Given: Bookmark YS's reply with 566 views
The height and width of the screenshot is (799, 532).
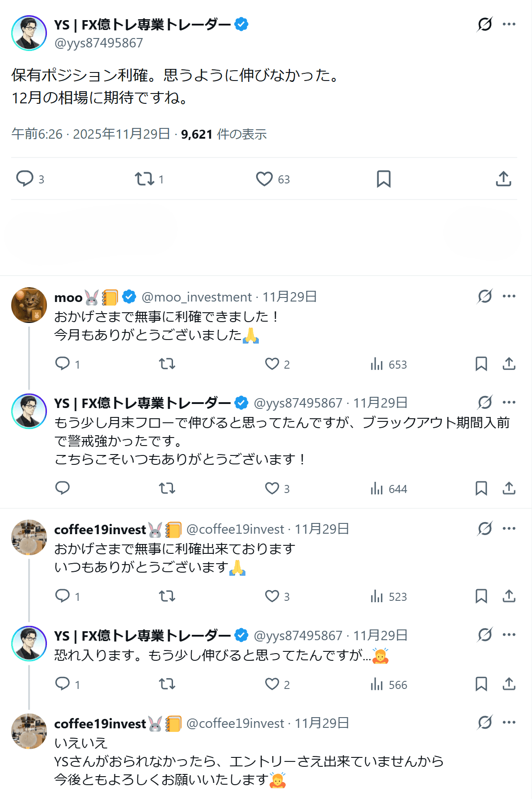Looking at the screenshot, I should (x=481, y=684).
